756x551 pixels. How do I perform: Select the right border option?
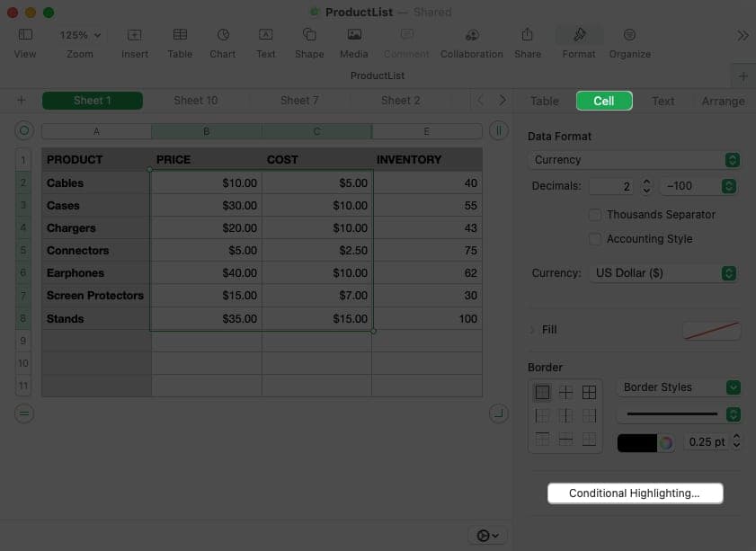[x=589, y=415]
